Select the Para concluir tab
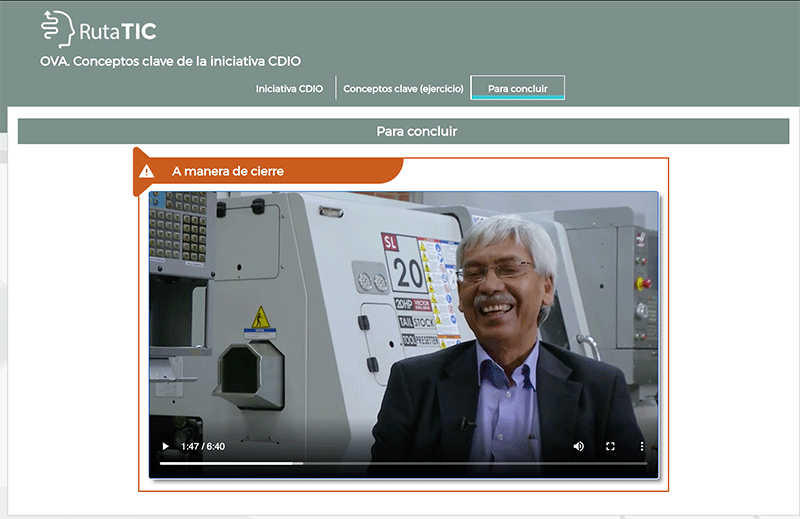Viewport: 800px width, 519px height. click(x=517, y=88)
